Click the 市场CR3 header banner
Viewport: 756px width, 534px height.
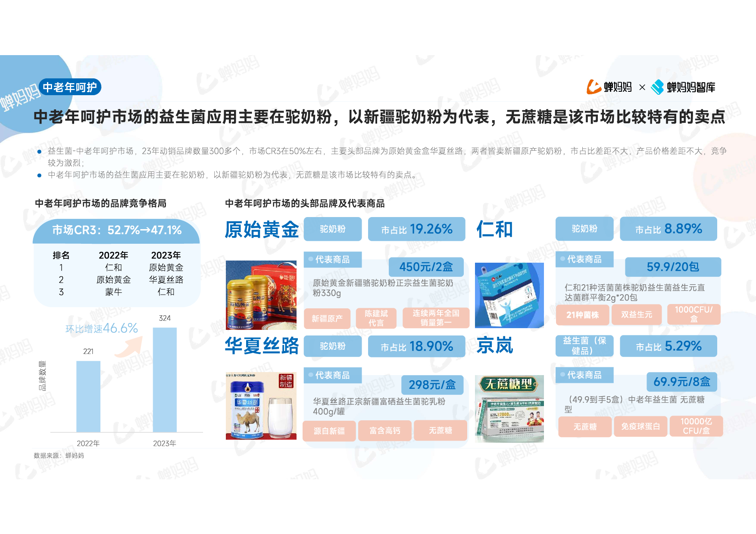point(116,230)
